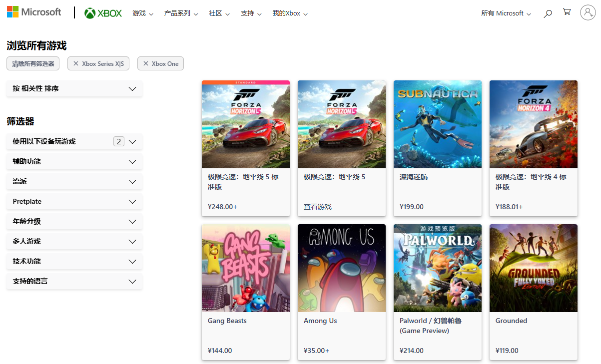Open the 游戏 navigation menu
The width and height of the screenshot is (601, 364).
click(x=143, y=13)
